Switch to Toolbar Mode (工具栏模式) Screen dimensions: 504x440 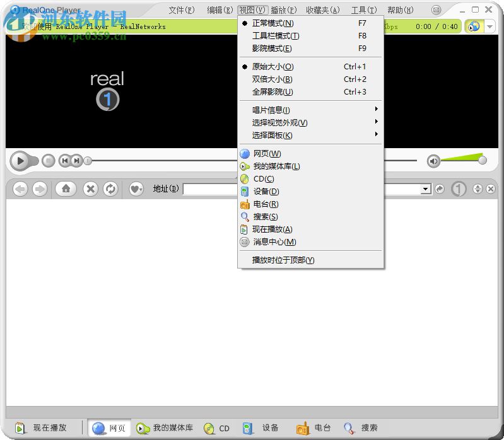(311, 36)
